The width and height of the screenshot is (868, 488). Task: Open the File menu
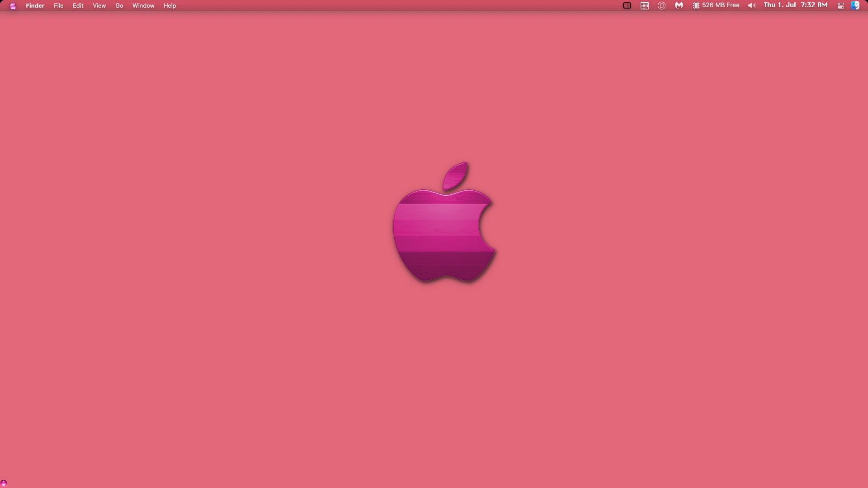pyautogui.click(x=58, y=6)
